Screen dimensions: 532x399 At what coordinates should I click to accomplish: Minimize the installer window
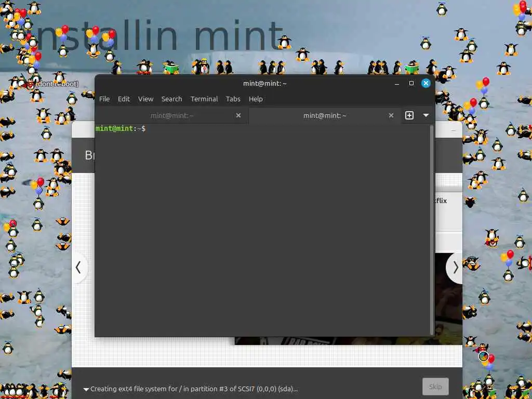(x=454, y=130)
